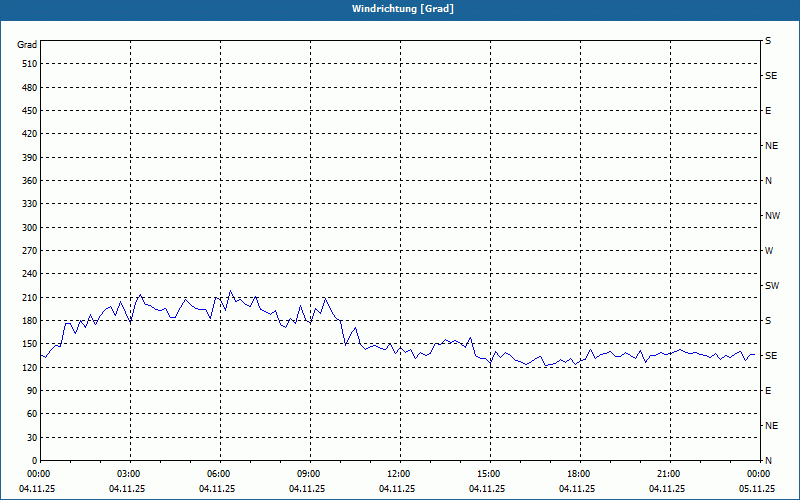Click the 04.11.25 date under 09:00
The width and height of the screenshot is (800, 500).
(x=307, y=489)
